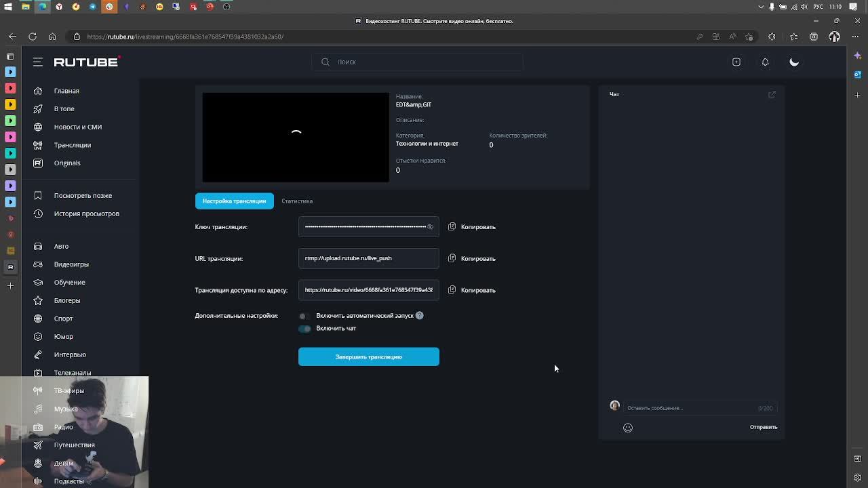Open Обучение category
Image resolution: width=868 pixels, height=488 pixels.
tap(70, 282)
